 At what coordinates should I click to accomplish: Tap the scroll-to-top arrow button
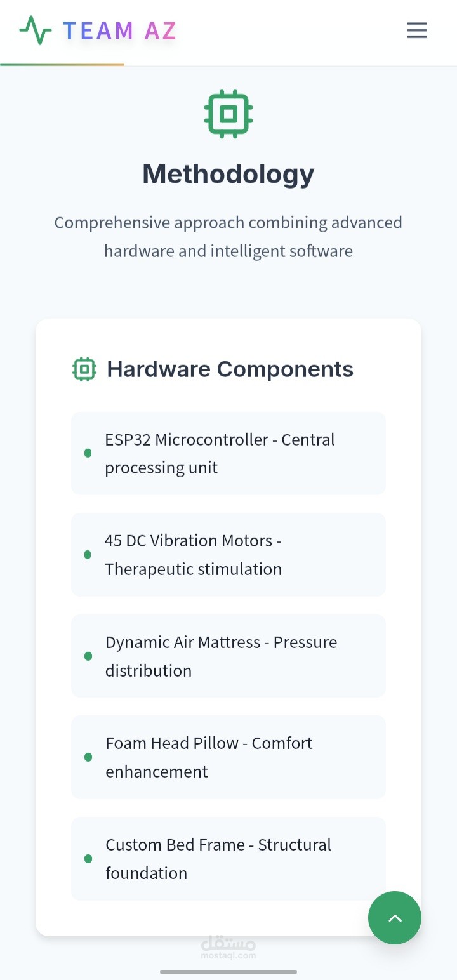point(395,918)
